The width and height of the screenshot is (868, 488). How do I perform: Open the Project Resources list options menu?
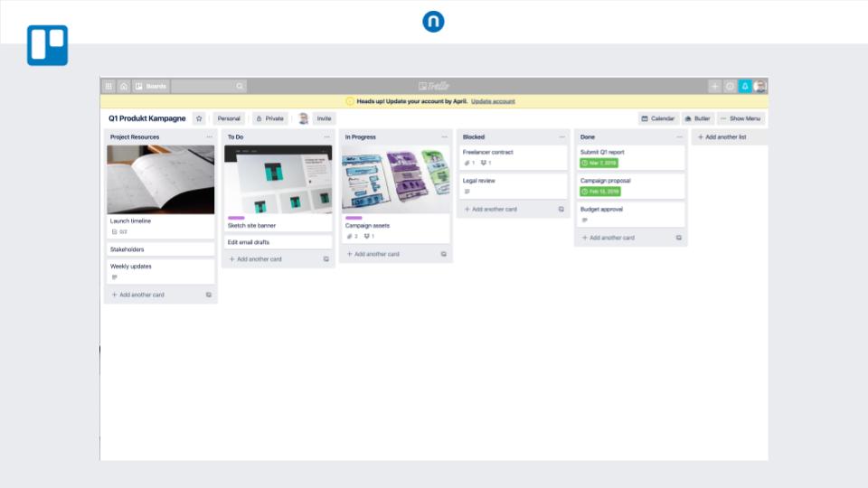coord(209,137)
